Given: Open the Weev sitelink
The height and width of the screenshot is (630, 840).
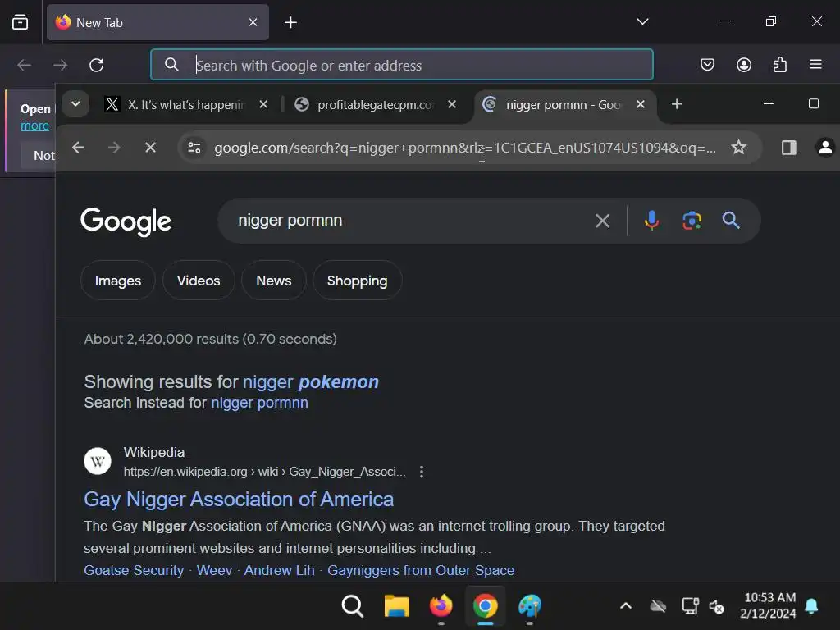Looking at the screenshot, I should tap(214, 570).
